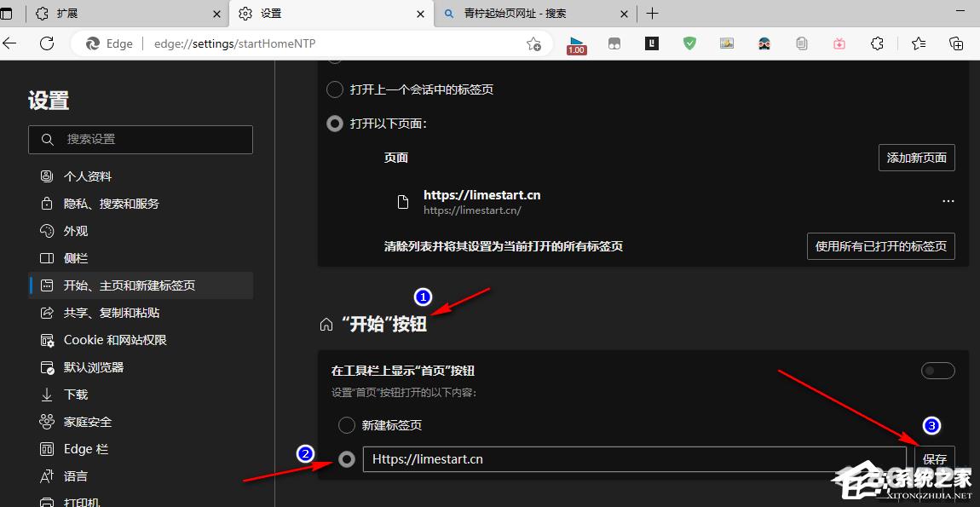The image size is (980, 507).
Task: Select 打开以下页面 radio option
Action: (335, 124)
